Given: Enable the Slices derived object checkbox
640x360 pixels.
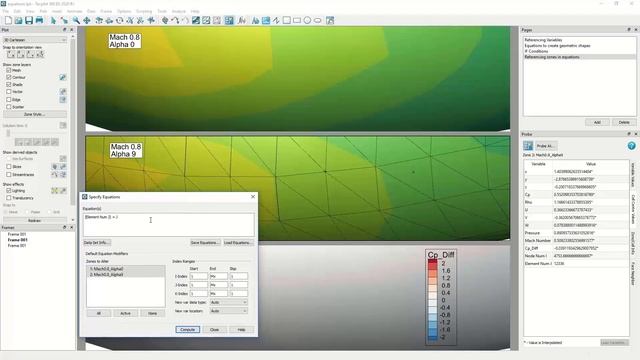Looking at the screenshot, I should coord(9,167).
